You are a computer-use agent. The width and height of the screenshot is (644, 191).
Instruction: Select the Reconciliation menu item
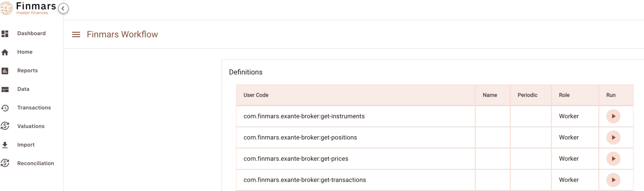coord(35,163)
